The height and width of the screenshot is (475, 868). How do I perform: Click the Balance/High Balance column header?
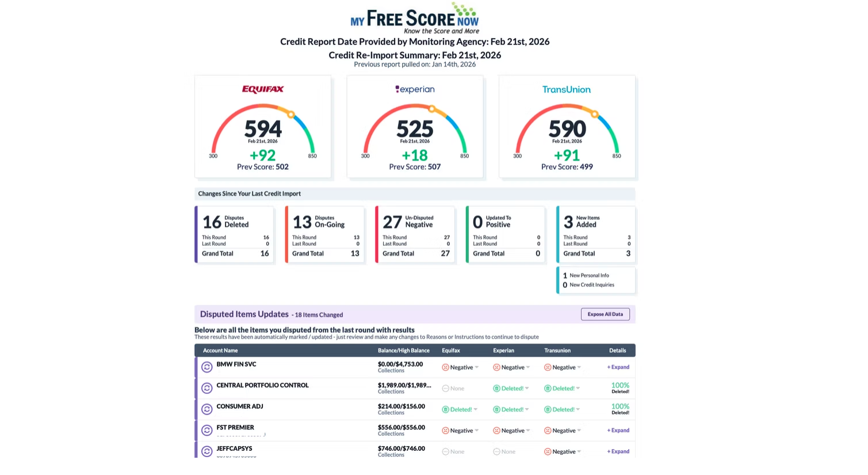[404, 351]
